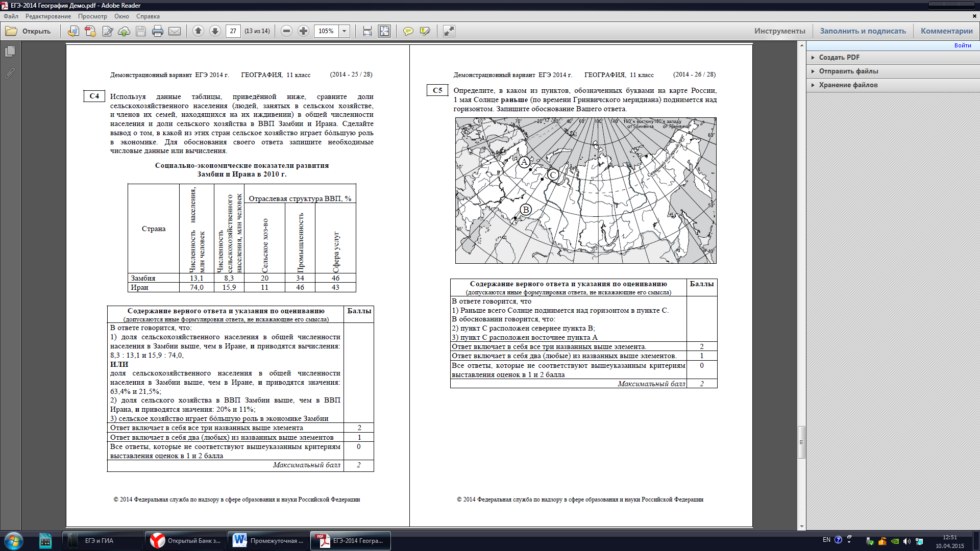Click the printer icon
Viewport: 980px width, 551px height.
(x=158, y=31)
